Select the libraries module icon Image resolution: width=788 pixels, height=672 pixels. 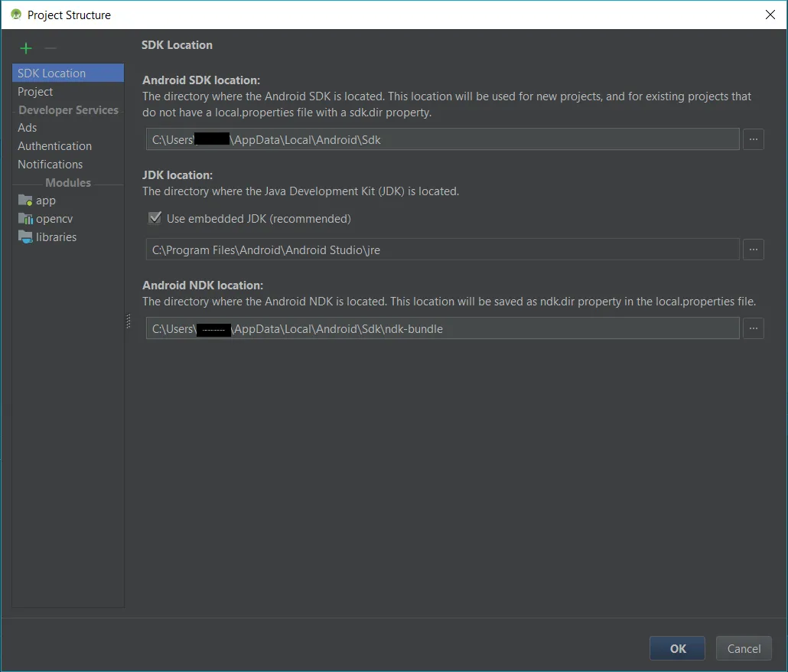click(25, 237)
